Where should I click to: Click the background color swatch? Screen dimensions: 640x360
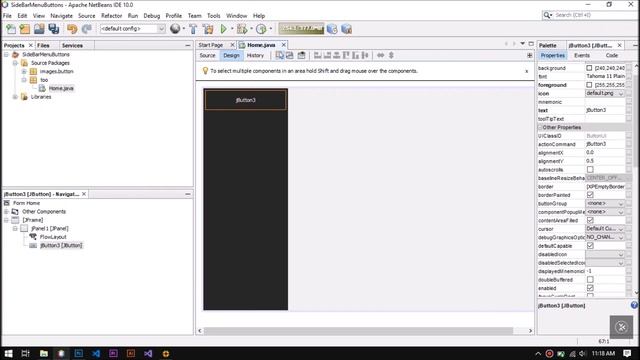[x=589, y=68]
